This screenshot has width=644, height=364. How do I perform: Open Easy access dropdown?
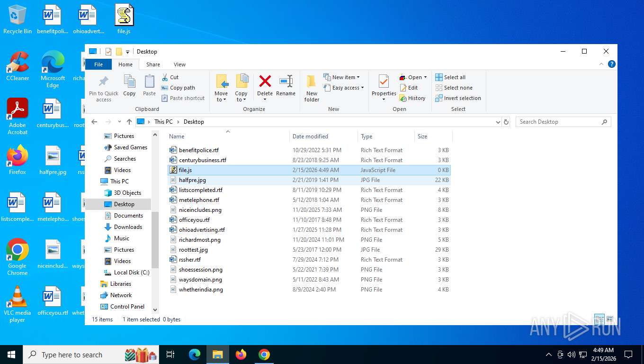[344, 88]
